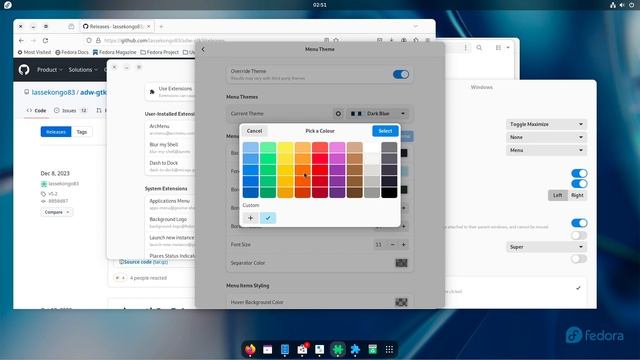640x360 pixels.
Task: Reload the Firefox page
Action: point(45,40)
